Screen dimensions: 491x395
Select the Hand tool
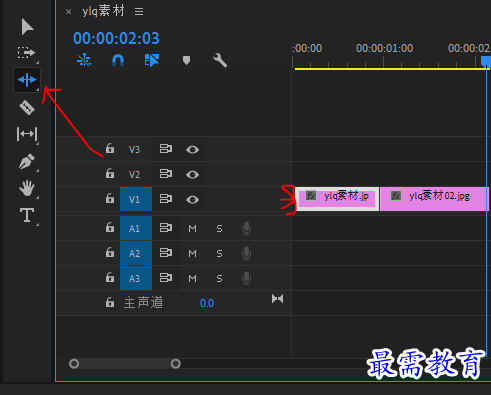(27, 188)
